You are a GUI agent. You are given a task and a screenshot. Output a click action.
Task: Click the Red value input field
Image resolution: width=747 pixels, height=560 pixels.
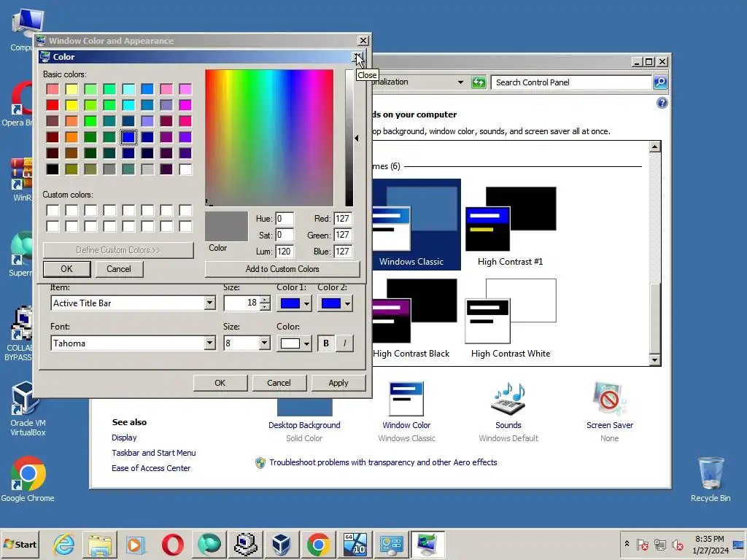point(343,219)
